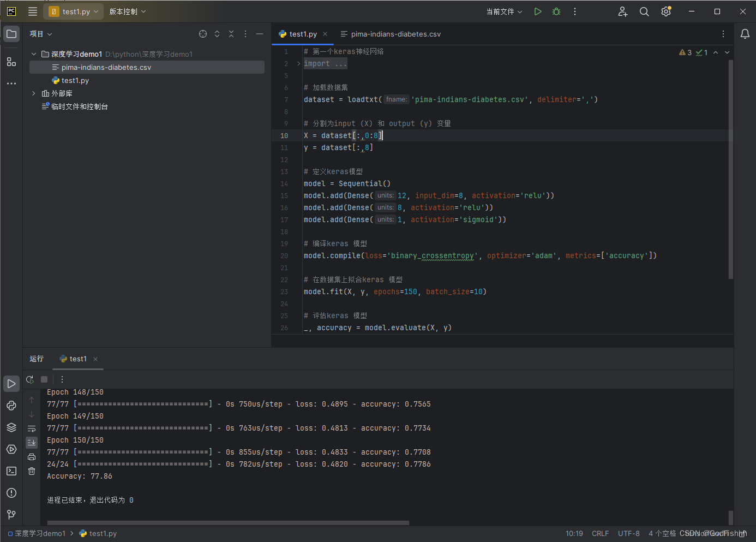Open Git version control branch icon

[x=11, y=515]
